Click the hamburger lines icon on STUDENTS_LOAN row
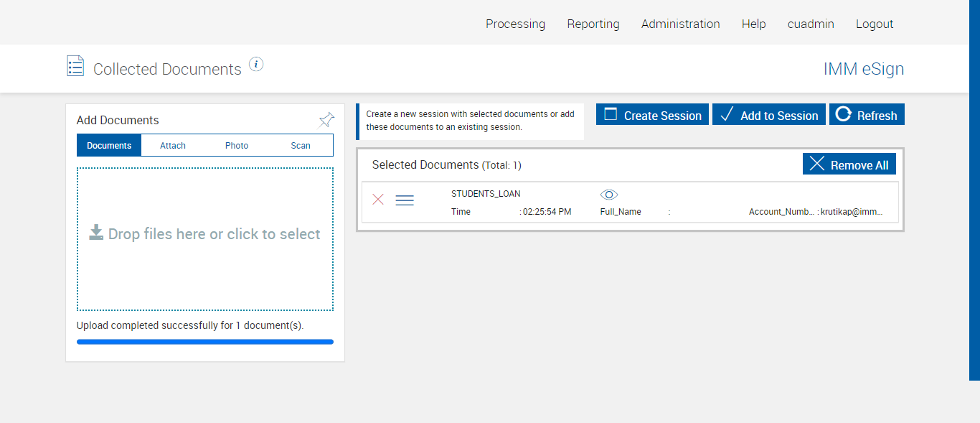This screenshot has height=423, width=980. 405,200
